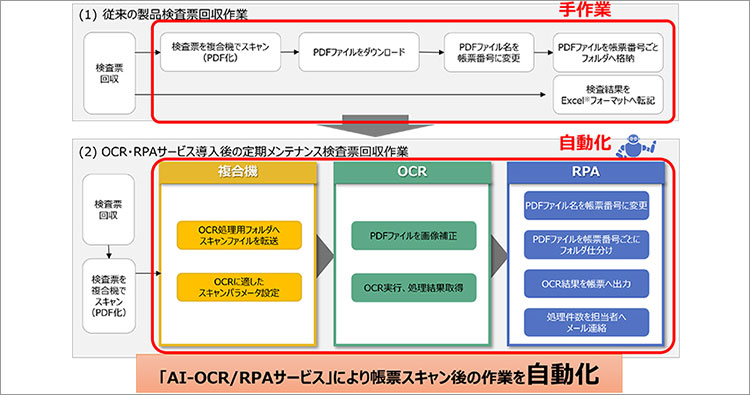Image resolution: width=750 pixels, height=395 pixels.
Task: Select the green OCR column header
Action: (x=412, y=172)
